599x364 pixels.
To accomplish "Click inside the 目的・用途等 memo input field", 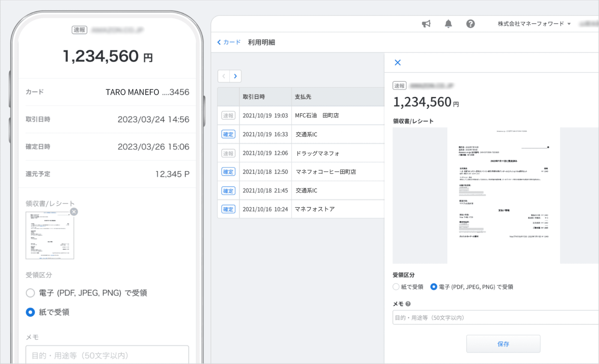I will [x=494, y=317].
